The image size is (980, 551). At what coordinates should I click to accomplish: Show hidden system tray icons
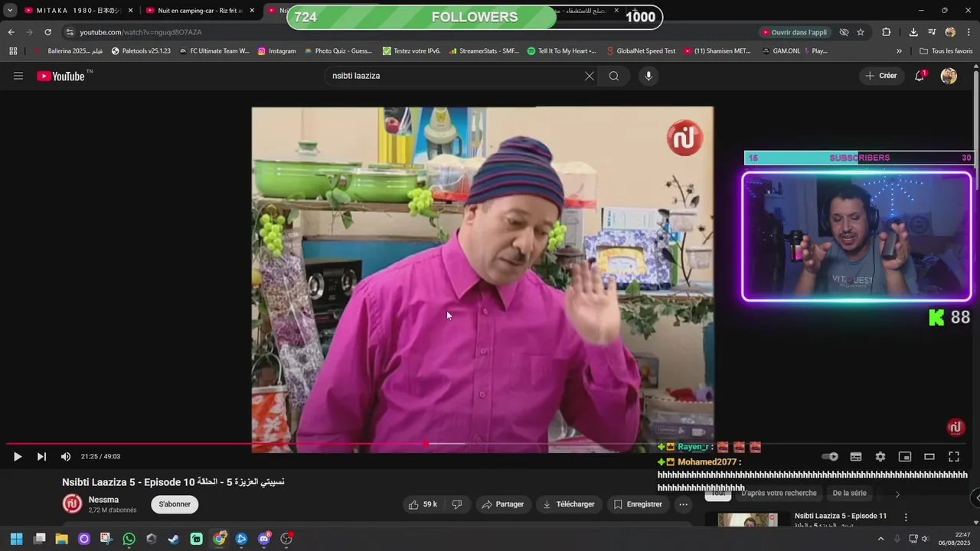pos(880,539)
